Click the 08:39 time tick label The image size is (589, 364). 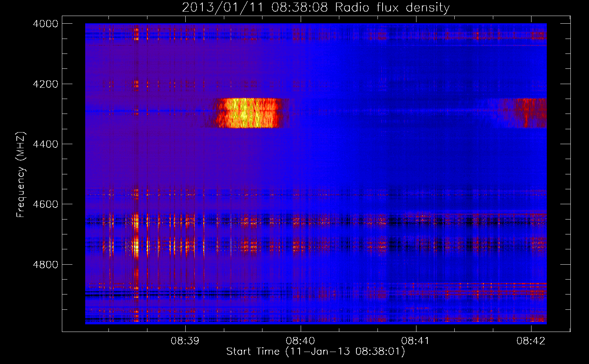click(185, 341)
